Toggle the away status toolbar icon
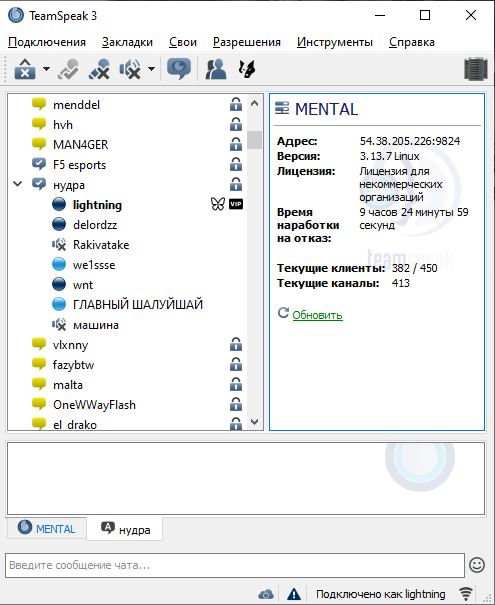Screen dimensions: 495x605 pos(68,69)
